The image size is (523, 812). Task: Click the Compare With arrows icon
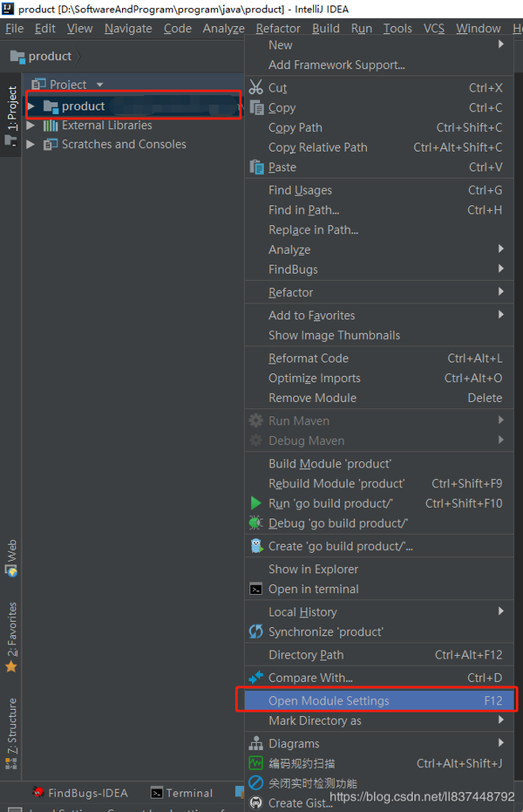[x=256, y=678]
